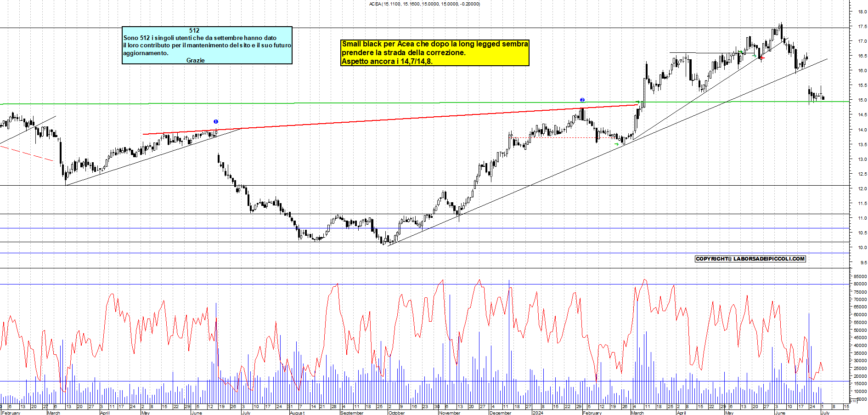868x415 pixels.
Task: Click the 'Sono 512 i singoli utenti' text line
Action: 200,38
